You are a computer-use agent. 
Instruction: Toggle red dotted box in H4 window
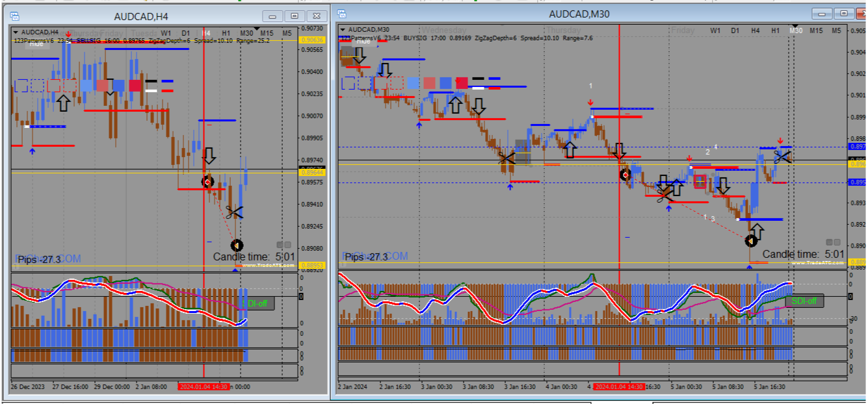click(x=70, y=85)
